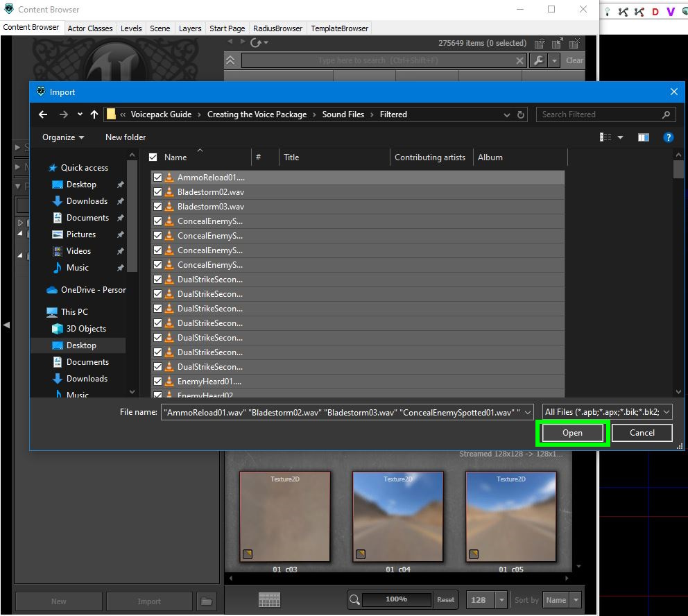
Task: Open the All Files type dropdown
Action: [607, 412]
